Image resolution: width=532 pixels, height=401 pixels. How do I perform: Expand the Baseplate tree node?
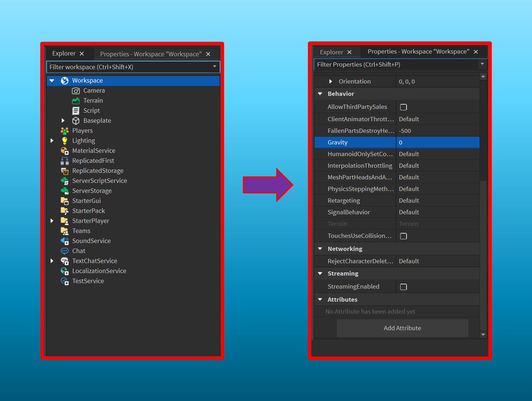pyautogui.click(x=63, y=121)
